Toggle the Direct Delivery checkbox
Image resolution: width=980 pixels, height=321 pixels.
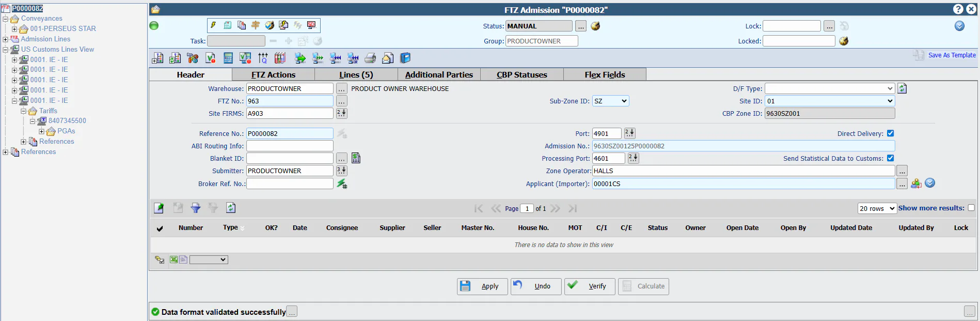(x=890, y=133)
